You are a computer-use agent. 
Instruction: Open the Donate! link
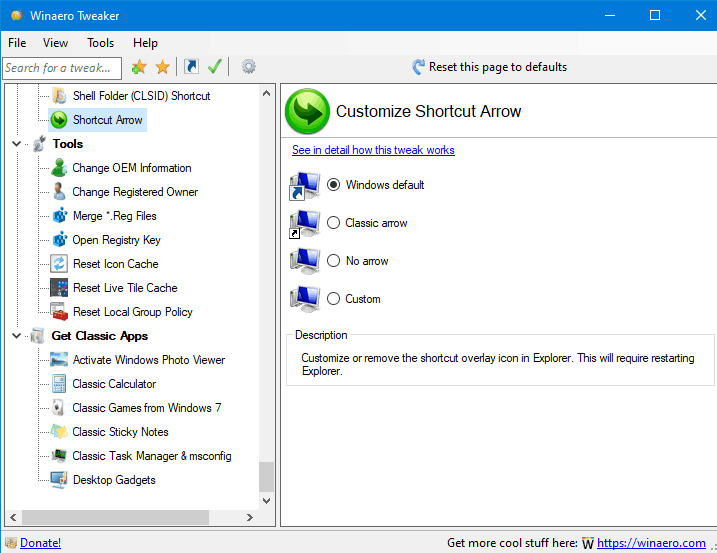[x=41, y=543]
